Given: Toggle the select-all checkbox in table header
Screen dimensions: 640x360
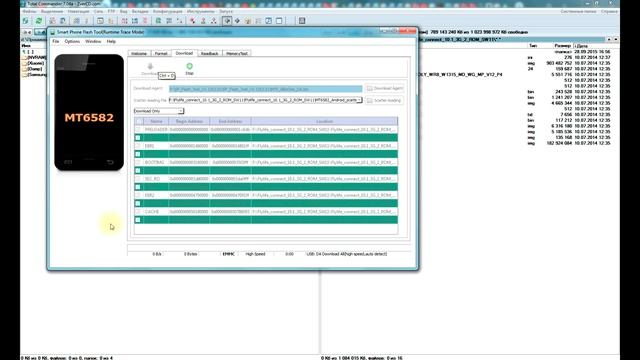Looking at the screenshot, I should click(x=139, y=121).
